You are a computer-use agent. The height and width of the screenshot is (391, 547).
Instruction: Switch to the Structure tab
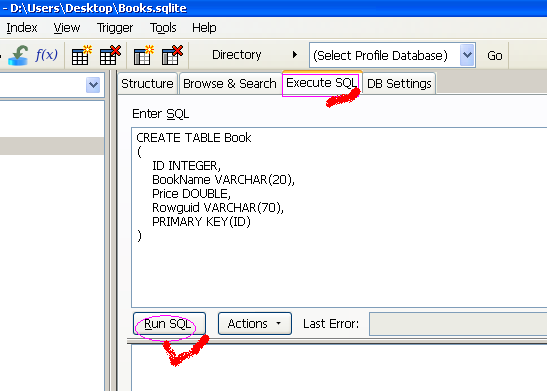coord(147,83)
